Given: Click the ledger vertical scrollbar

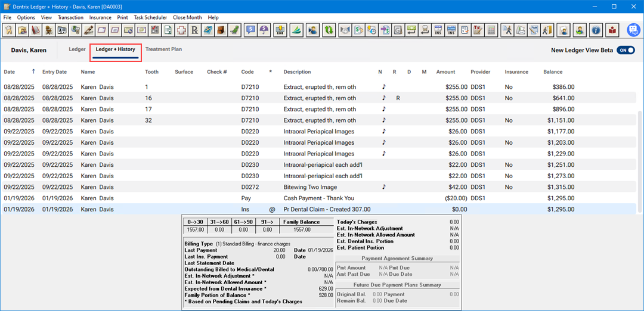Looking at the screenshot, I should pos(640,161).
